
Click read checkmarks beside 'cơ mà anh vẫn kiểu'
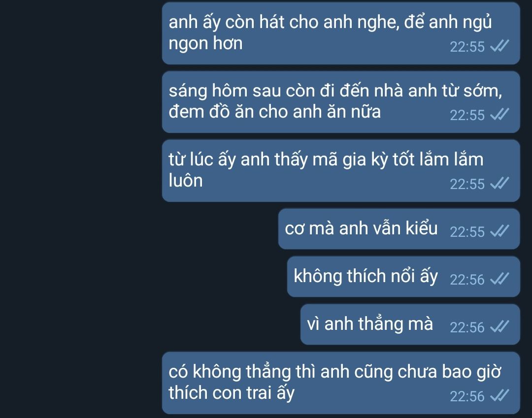click(x=500, y=231)
